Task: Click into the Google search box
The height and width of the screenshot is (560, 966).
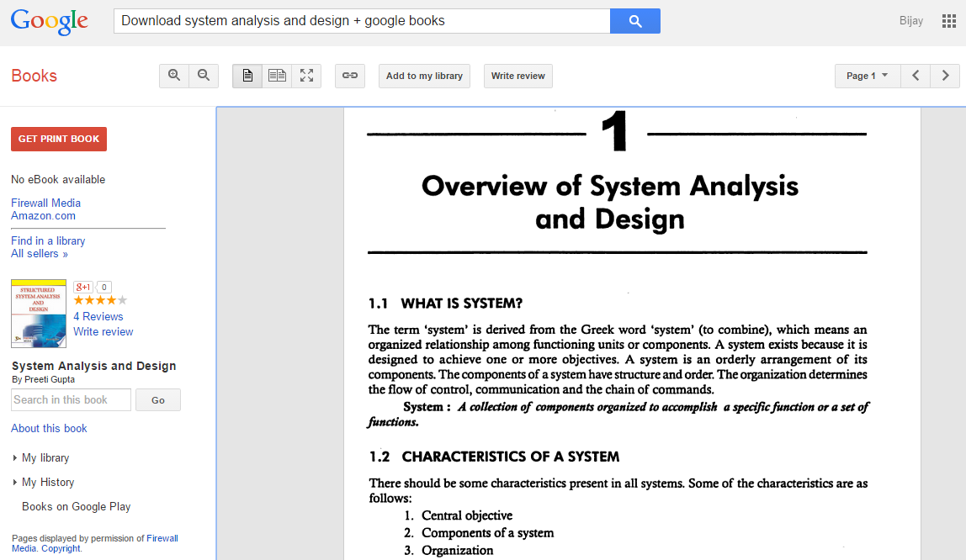Action: (362, 21)
